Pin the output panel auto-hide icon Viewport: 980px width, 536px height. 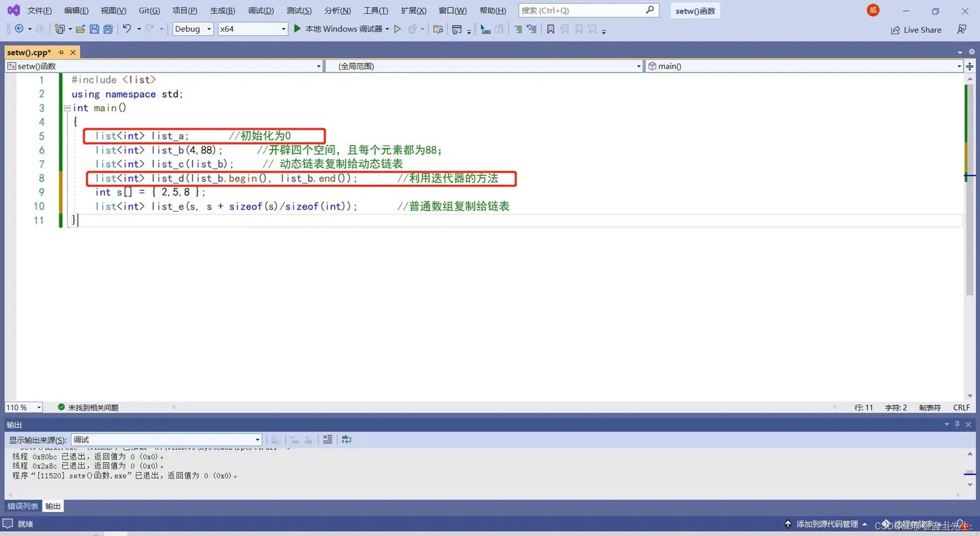958,425
